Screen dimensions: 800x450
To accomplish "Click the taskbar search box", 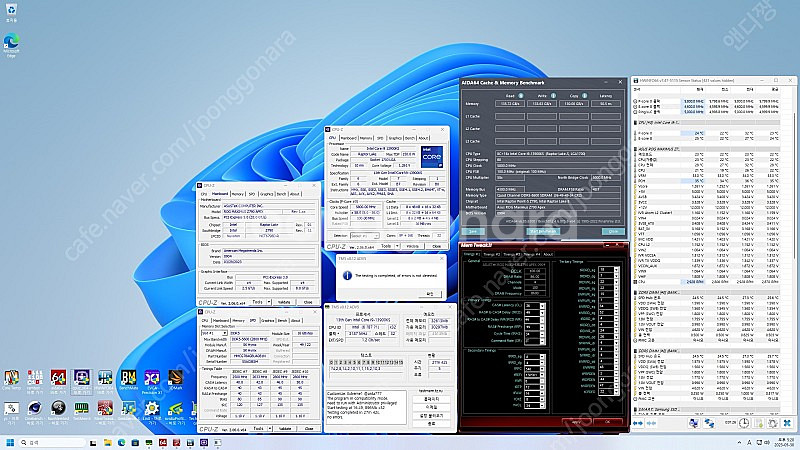I will click(x=52, y=443).
